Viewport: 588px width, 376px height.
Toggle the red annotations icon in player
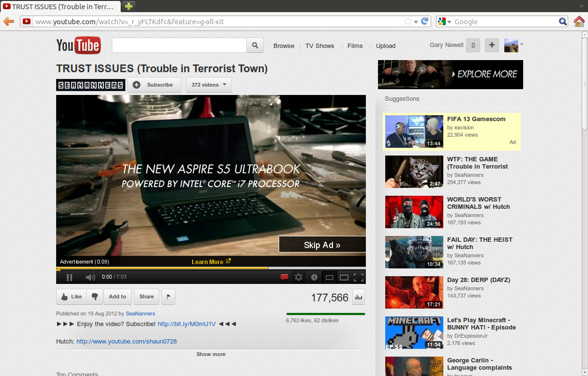(285, 277)
